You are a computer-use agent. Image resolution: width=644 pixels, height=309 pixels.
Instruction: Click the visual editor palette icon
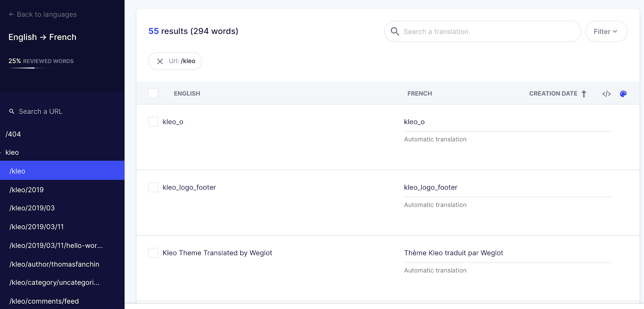623,94
